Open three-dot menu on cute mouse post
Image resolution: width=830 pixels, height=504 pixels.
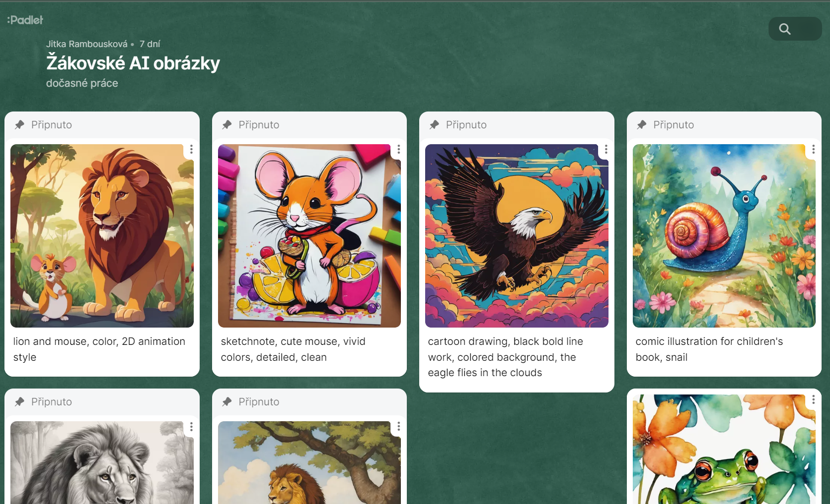[398, 150]
